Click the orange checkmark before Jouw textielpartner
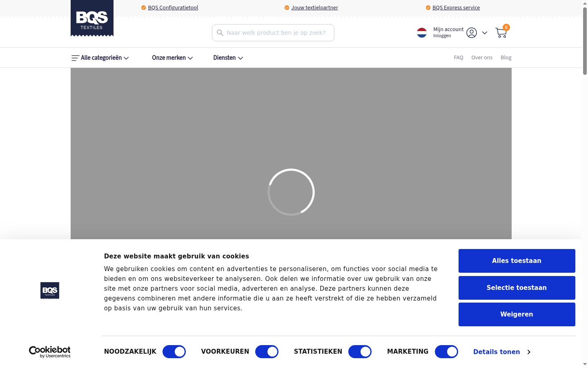Screen dimensions: 588x368 287,8
